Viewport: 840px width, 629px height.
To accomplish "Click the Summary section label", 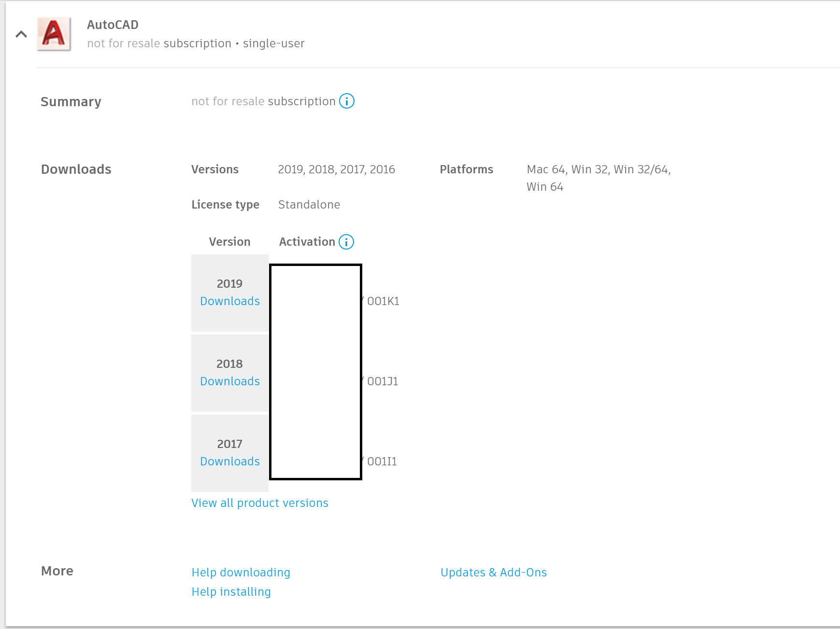I will point(71,101).
